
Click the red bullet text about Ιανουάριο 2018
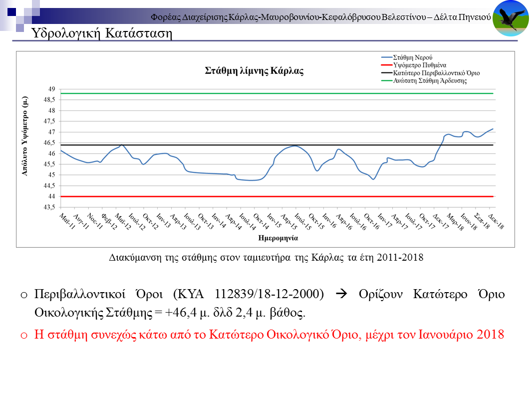point(269,334)
